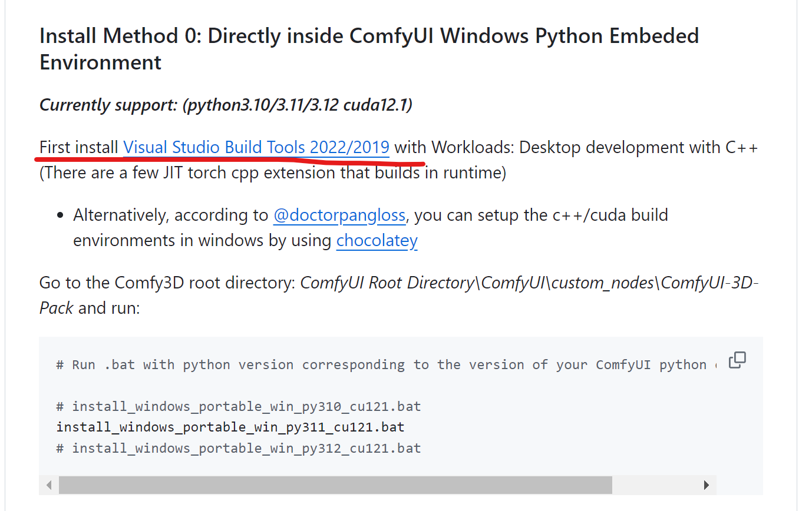Open the @doctorpangloss profile link
The image size is (812, 511).
(339, 215)
